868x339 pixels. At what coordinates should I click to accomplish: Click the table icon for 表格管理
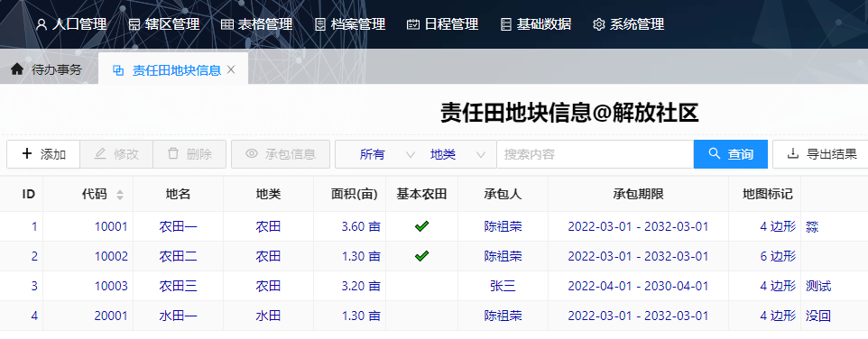coord(227,25)
